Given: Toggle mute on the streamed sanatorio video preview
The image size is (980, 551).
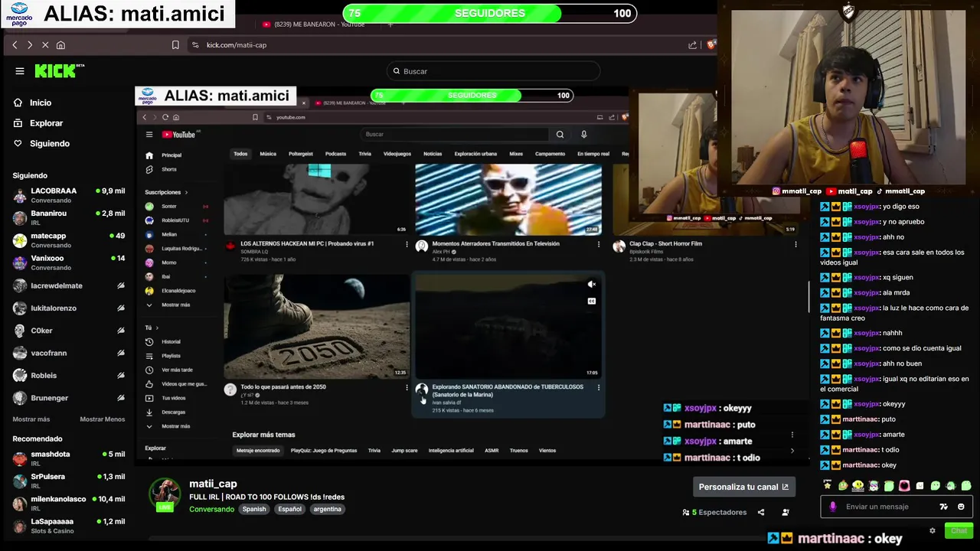Looking at the screenshot, I should click(x=591, y=285).
